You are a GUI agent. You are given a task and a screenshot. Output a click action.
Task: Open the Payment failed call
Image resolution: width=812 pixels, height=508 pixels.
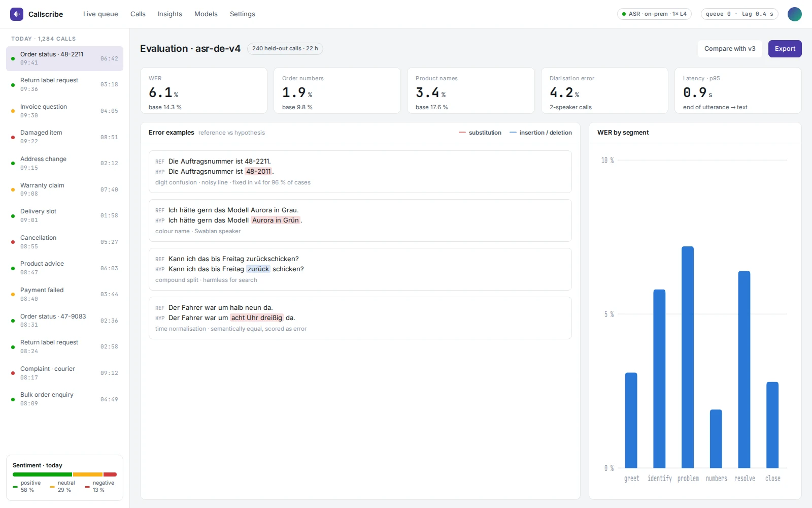(x=64, y=294)
